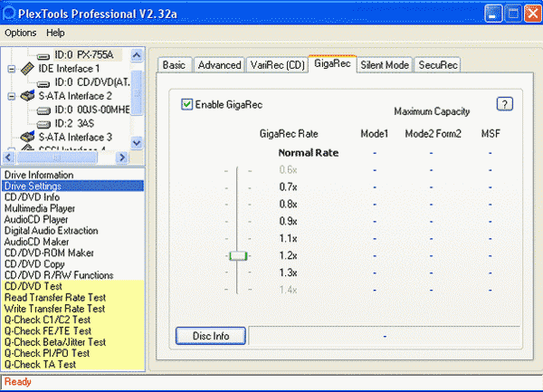Open CD/DVD Test
This screenshot has width=543, height=392.
point(72,286)
